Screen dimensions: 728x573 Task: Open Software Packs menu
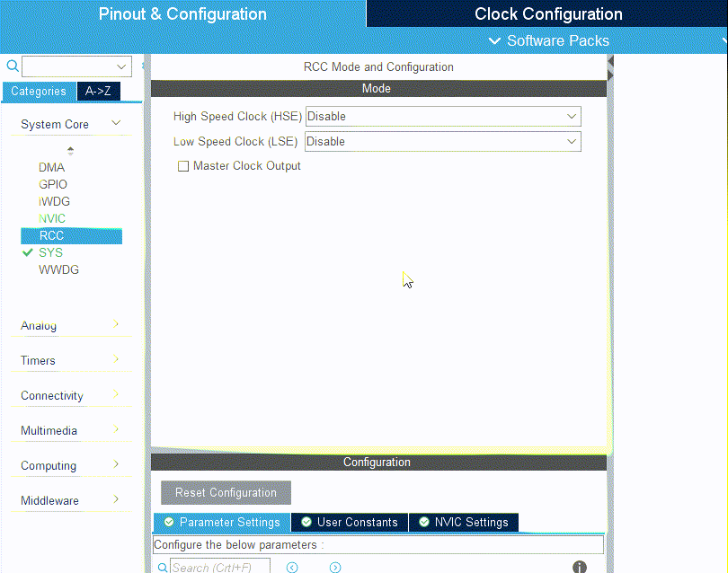[549, 40]
